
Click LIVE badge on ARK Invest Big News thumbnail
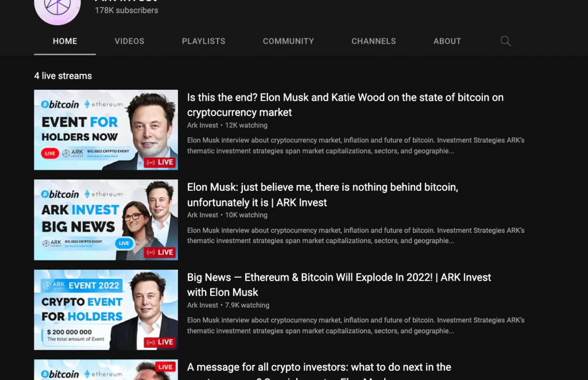160,252
